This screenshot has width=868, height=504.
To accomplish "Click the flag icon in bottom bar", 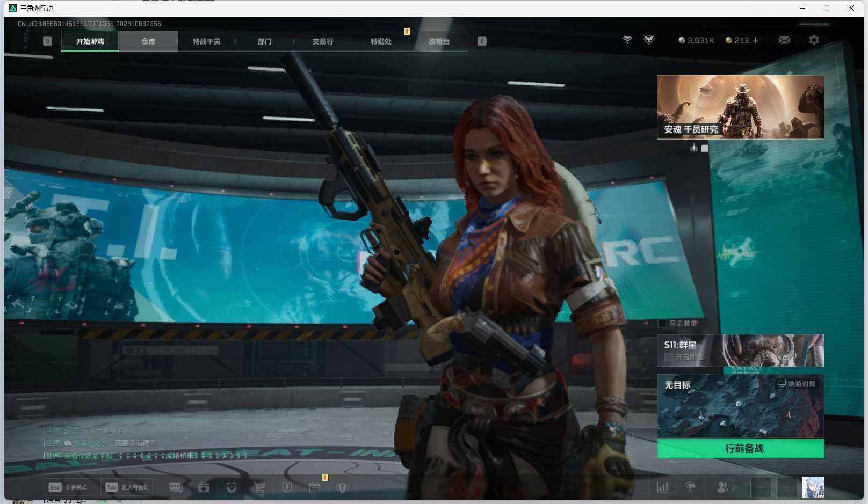I will point(691,487).
